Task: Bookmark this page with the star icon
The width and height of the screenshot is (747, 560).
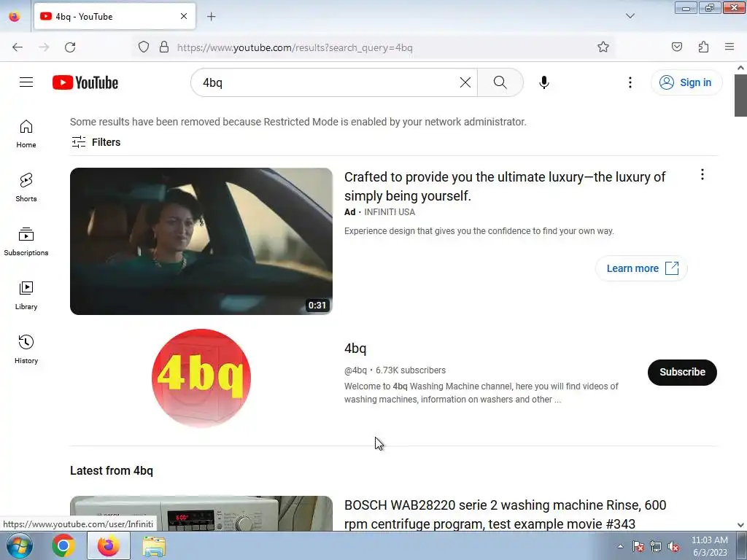Action: tap(603, 47)
